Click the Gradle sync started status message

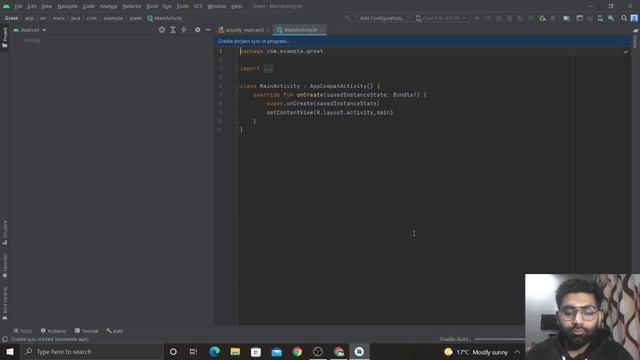click(x=50, y=339)
